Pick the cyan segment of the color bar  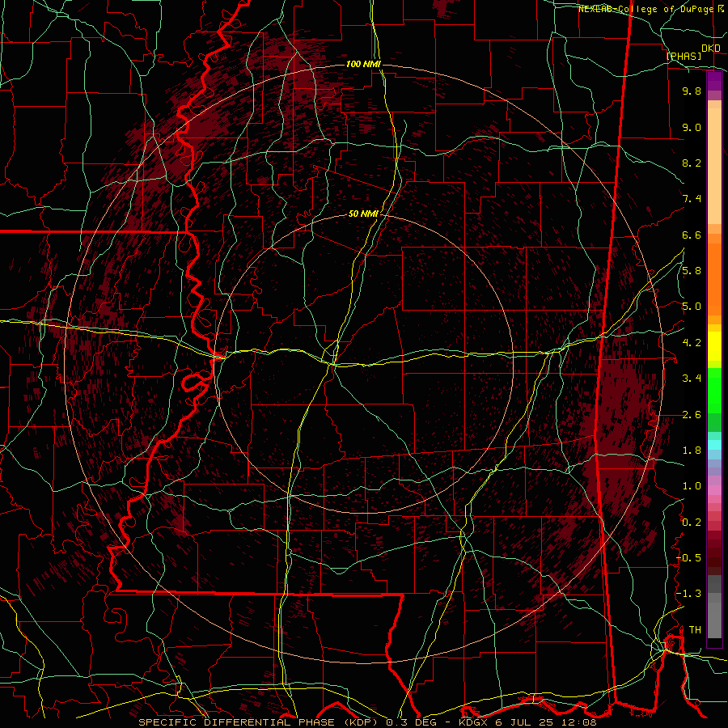click(x=714, y=445)
